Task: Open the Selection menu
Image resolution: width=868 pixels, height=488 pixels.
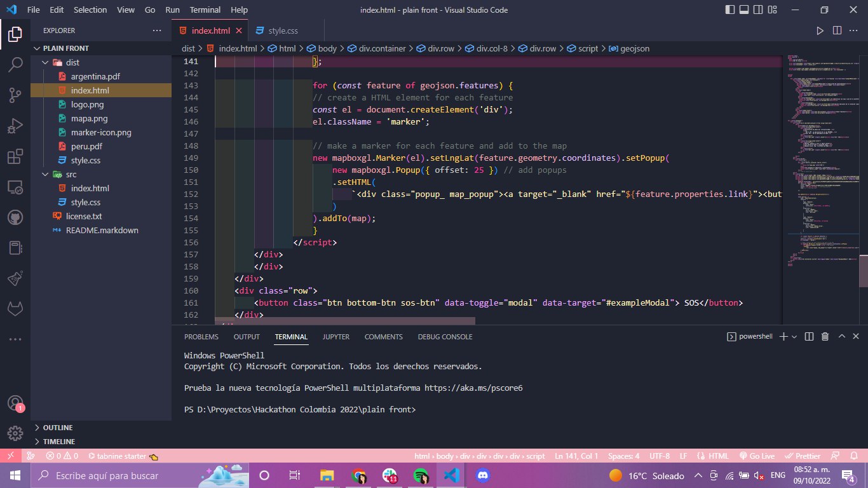Action: click(x=90, y=10)
